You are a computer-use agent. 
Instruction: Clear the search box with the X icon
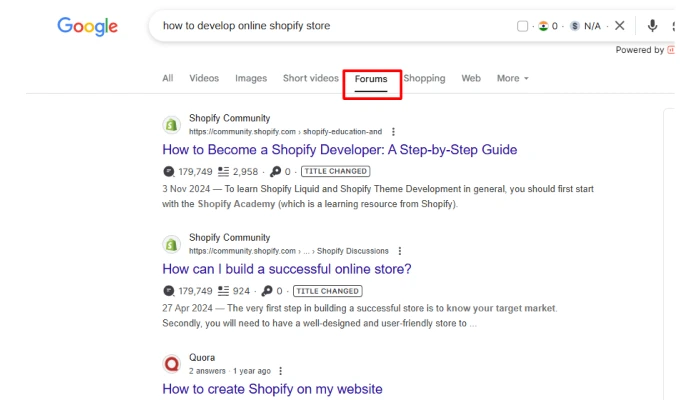point(620,25)
